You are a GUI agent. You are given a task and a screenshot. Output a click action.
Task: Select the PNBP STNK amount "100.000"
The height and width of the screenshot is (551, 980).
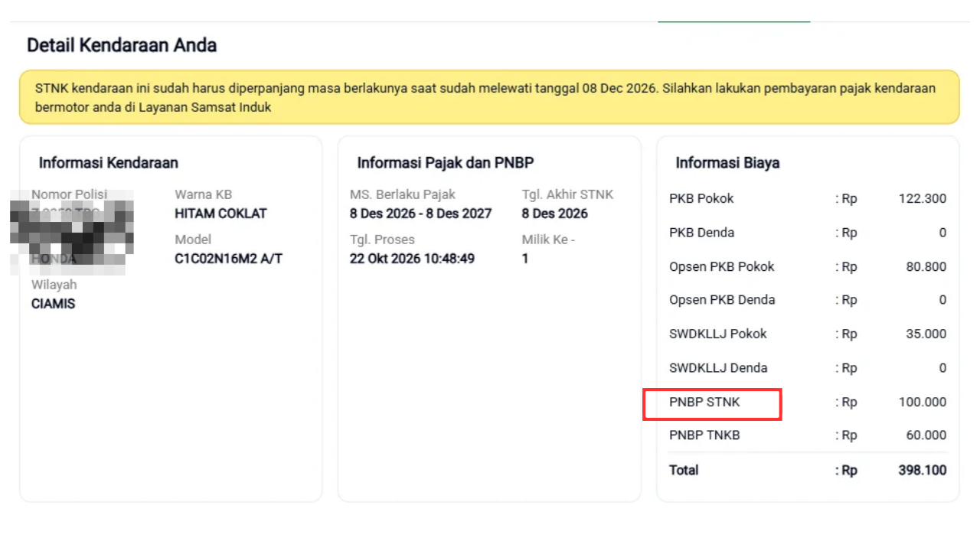923,402
